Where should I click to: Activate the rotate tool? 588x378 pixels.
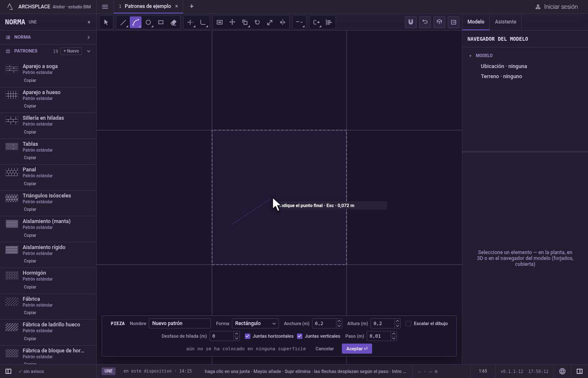pyautogui.click(x=257, y=22)
